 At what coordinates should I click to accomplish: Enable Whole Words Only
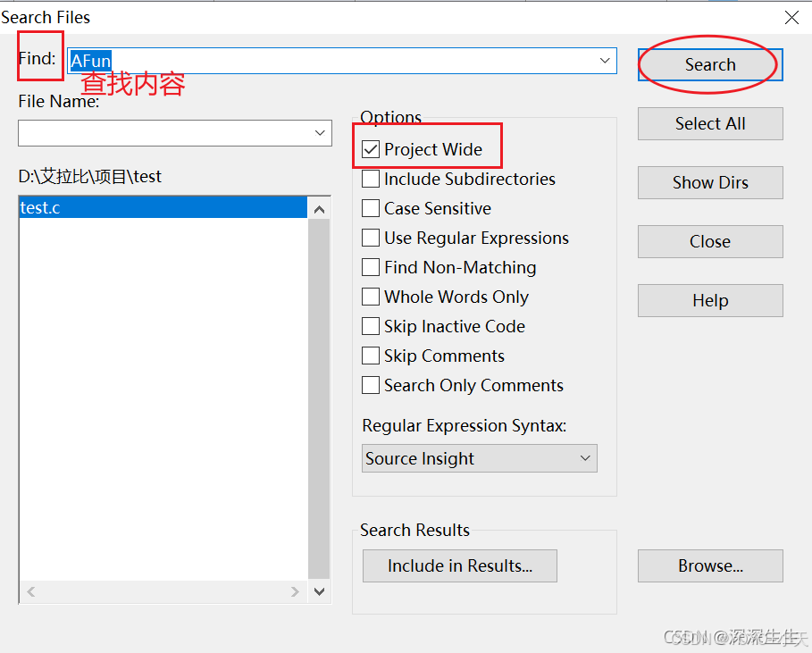(370, 297)
